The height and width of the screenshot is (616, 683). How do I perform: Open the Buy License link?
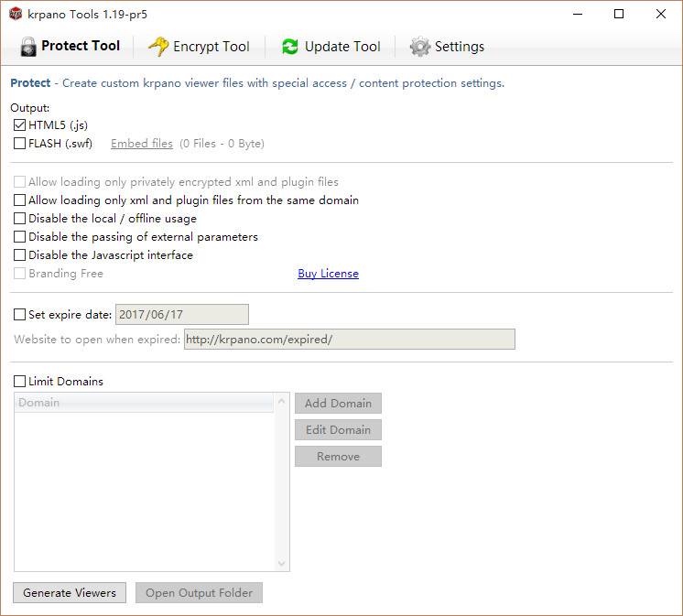click(x=328, y=274)
